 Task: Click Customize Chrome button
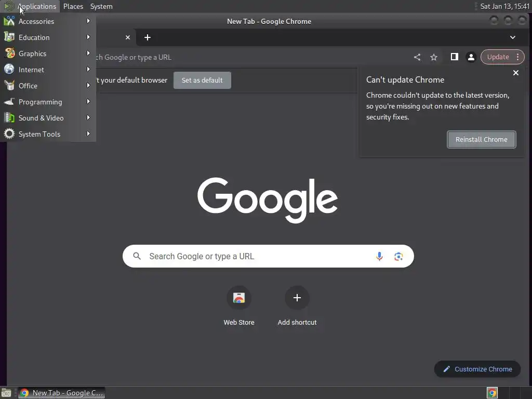[477, 369]
